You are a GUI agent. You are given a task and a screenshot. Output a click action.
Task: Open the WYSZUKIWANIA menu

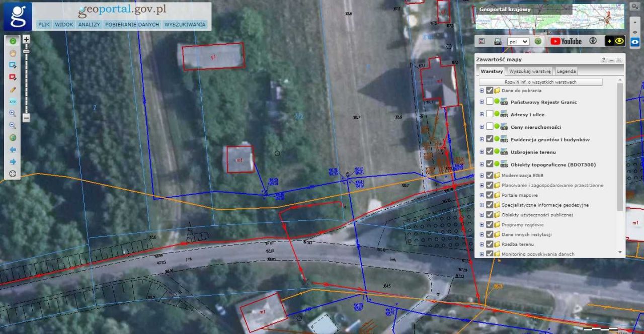click(185, 24)
